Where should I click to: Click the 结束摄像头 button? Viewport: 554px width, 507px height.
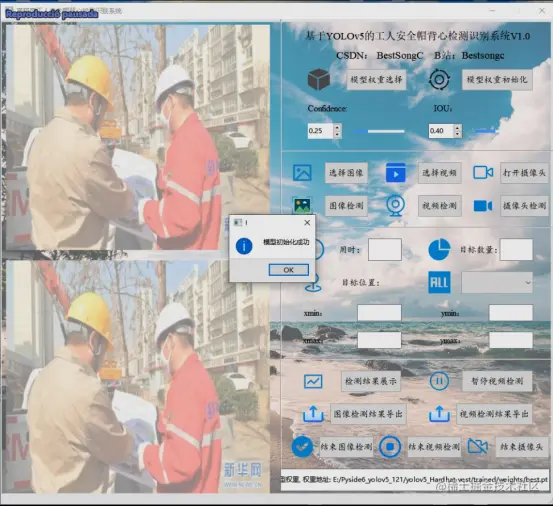point(522,447)
